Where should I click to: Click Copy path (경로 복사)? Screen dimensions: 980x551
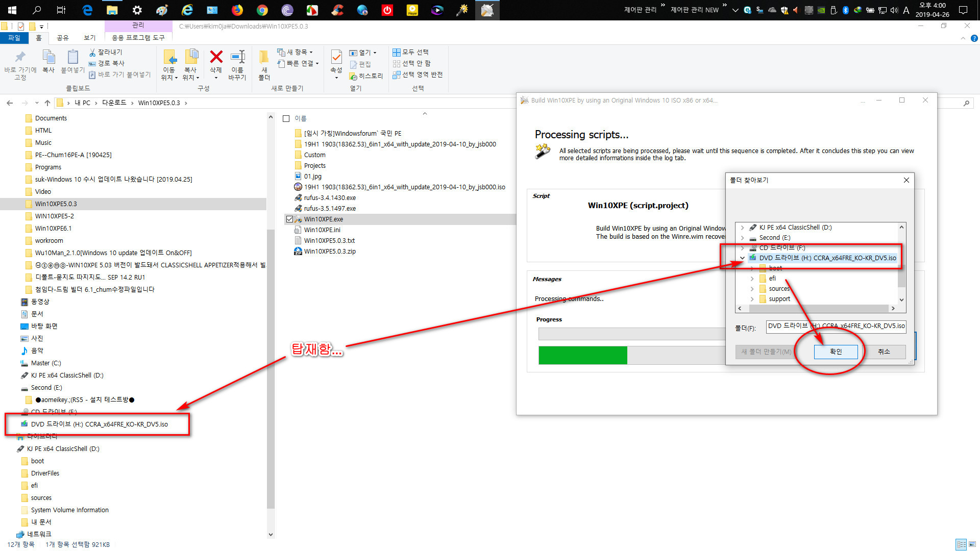click(x=107, y=63)
